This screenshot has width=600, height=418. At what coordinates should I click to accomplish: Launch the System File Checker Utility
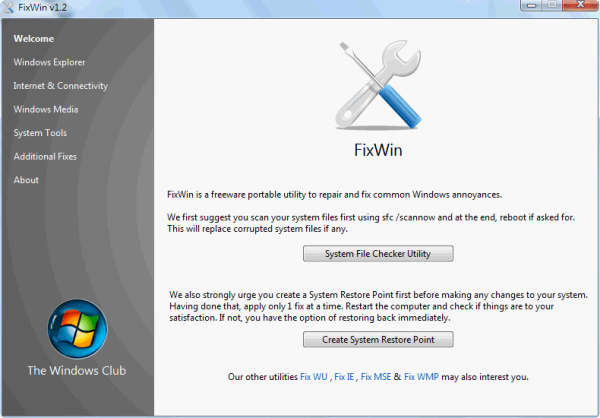(378, 254)
